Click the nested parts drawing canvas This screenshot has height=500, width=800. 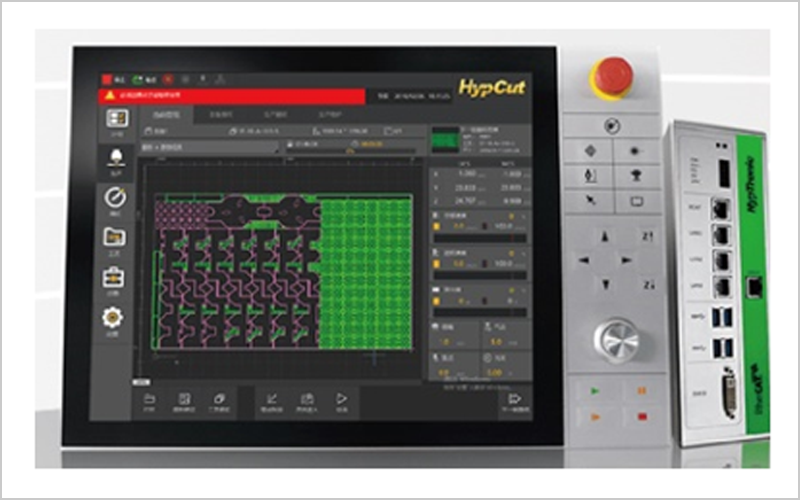click(284, 272)
